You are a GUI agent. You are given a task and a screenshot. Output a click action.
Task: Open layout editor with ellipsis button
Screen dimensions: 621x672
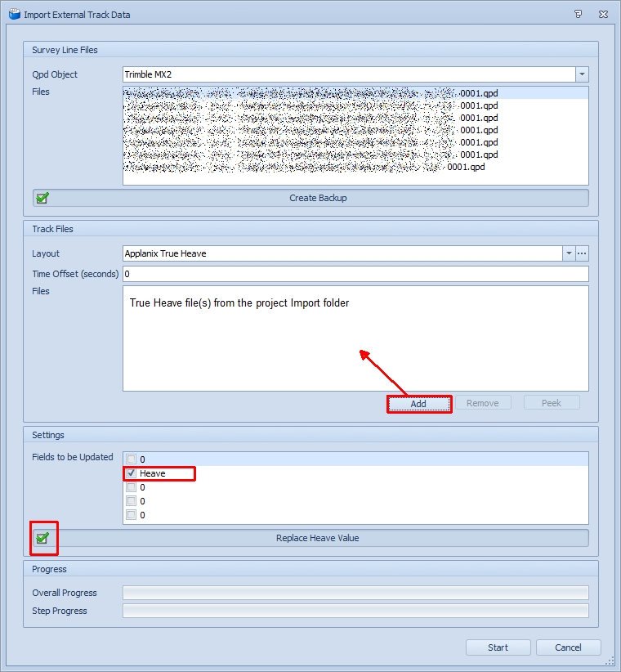click(x=582, y=253)
